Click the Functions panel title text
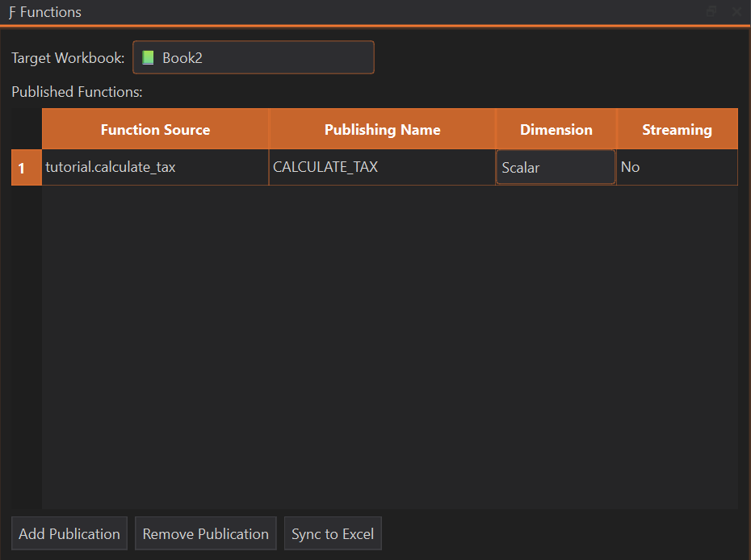 coord(50,13)
